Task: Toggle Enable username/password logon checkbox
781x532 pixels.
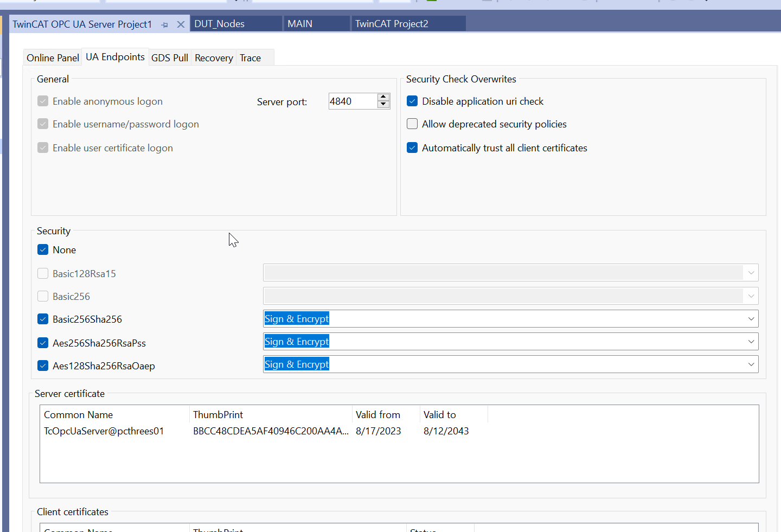Action: [43, 124]
